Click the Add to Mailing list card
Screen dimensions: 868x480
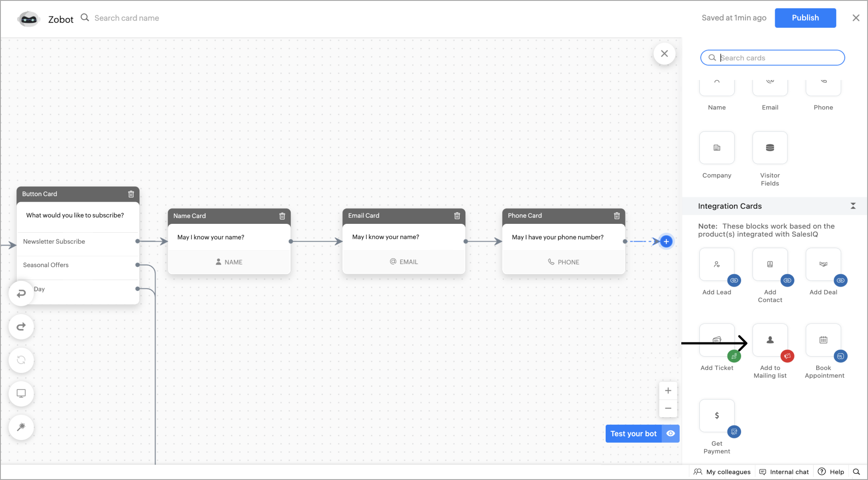point(770,340)
